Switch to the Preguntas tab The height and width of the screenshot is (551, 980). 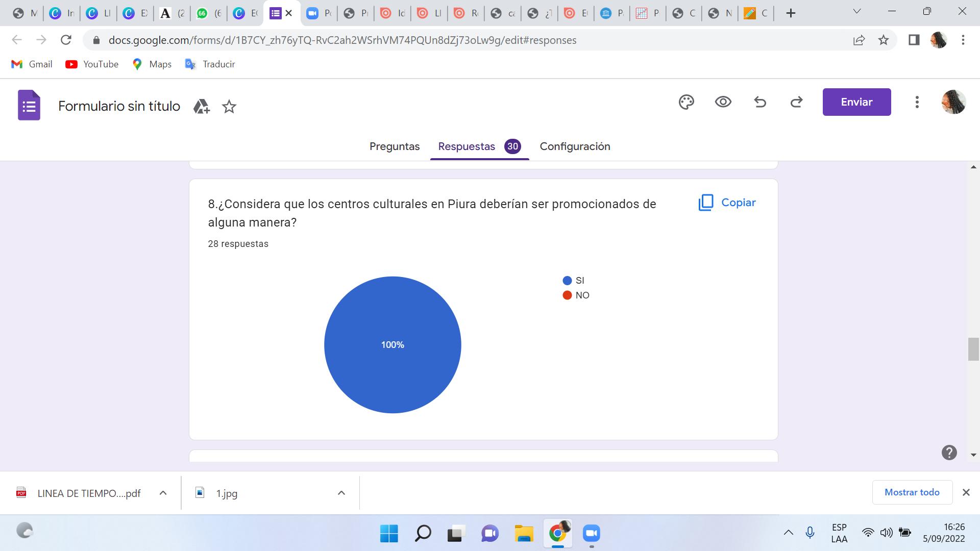click(395, 146)
